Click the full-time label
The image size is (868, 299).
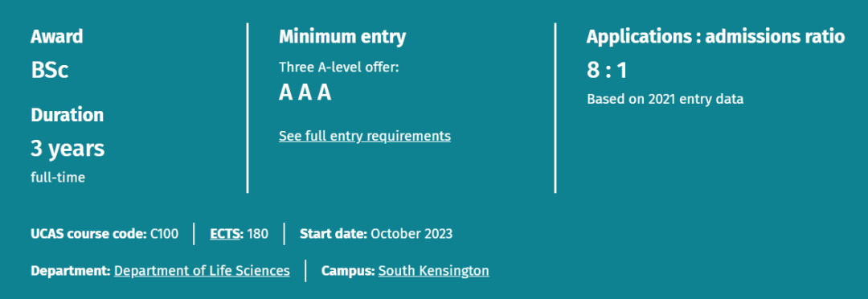pyautogui.click(x=58, y=178)
